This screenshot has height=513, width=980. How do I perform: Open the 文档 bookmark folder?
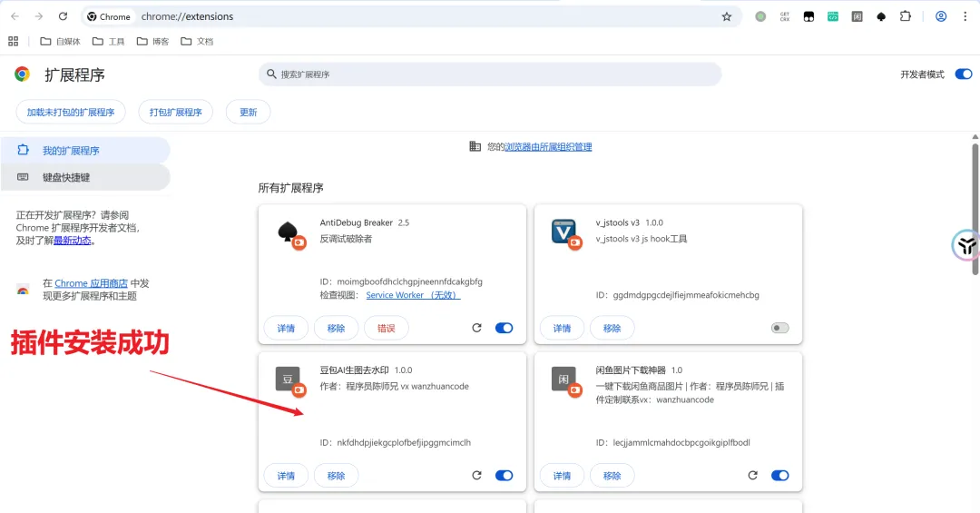tap(197, 41)
